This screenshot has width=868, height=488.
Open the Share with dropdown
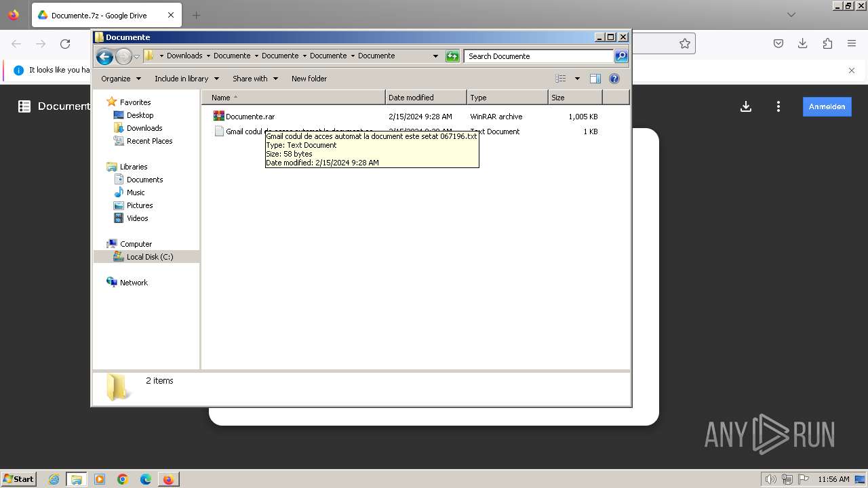pyautogui.click(x=255, y=79)
